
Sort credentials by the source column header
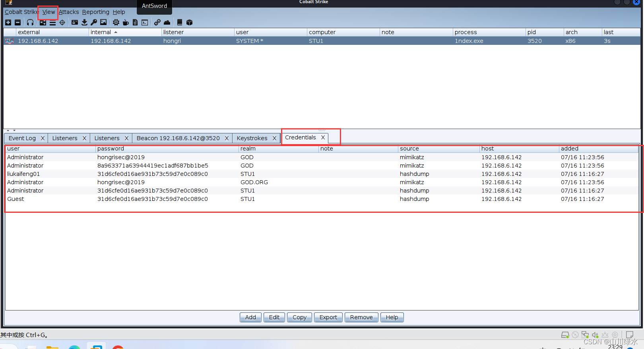click(x=439, y=148)
